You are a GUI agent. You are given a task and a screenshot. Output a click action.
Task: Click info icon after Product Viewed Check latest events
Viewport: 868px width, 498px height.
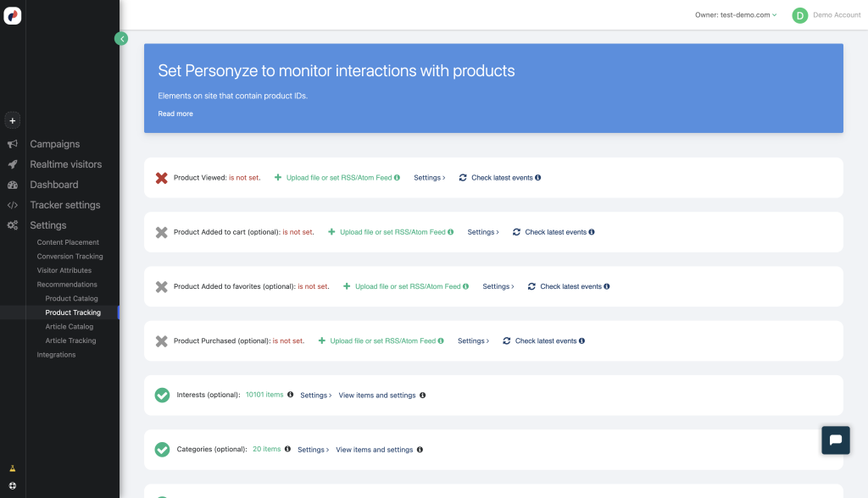coord(538,178)
